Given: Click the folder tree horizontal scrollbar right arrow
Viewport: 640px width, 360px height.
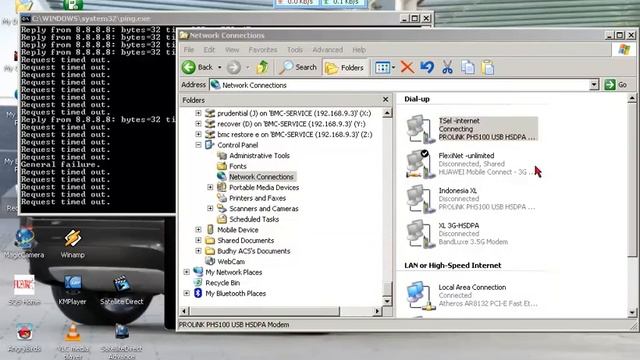Looking at the screenshot, I should tap(378, 311).
